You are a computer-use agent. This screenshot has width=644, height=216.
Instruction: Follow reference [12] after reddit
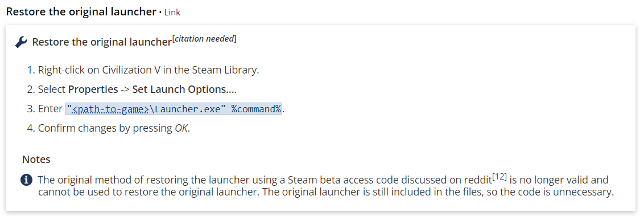(499, 177)
